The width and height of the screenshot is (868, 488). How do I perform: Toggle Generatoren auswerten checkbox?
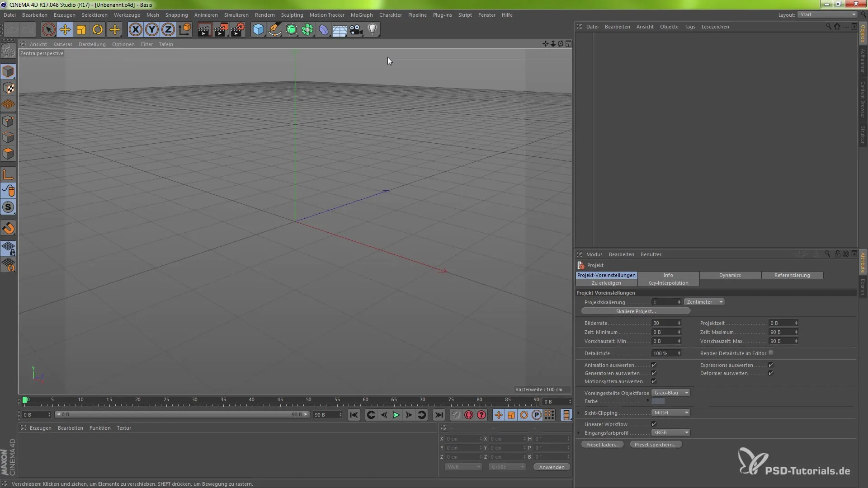654,373
